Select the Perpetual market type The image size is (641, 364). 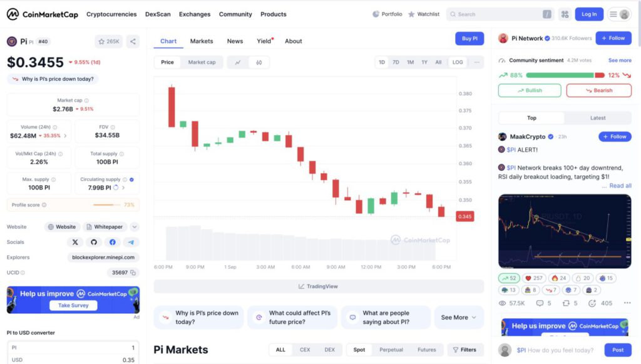391,350
